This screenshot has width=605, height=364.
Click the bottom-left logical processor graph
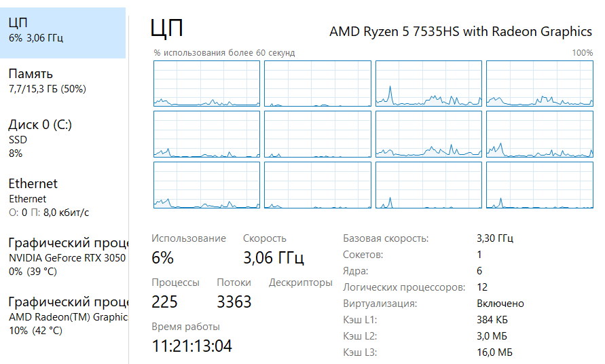[x=206, y=185]
